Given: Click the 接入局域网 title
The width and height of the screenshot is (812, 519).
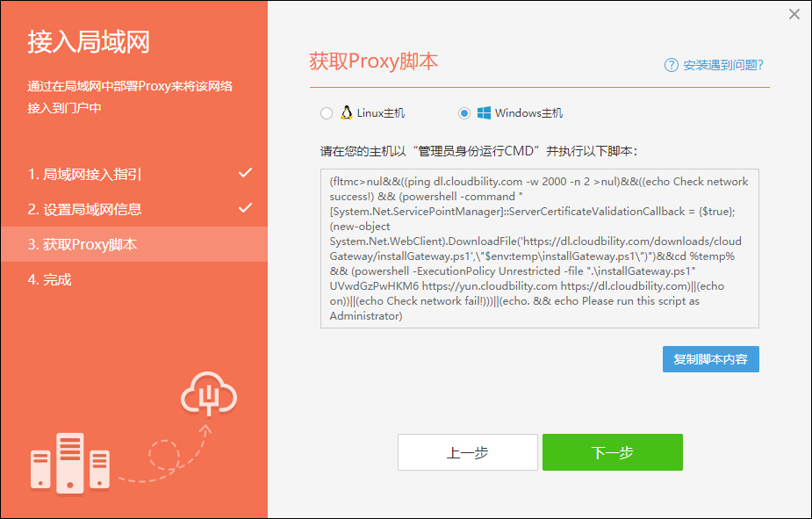Looking at the screenshot, I should [89, 42].
